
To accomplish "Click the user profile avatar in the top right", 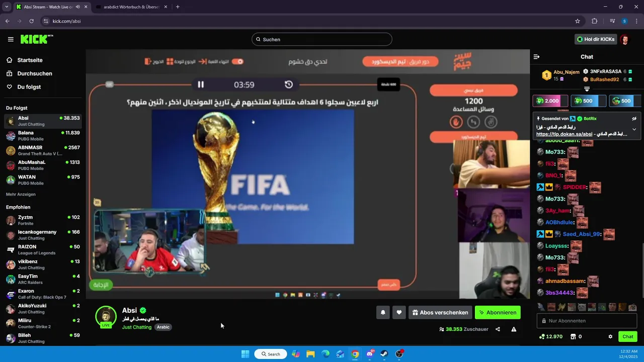I will point(624,39).
